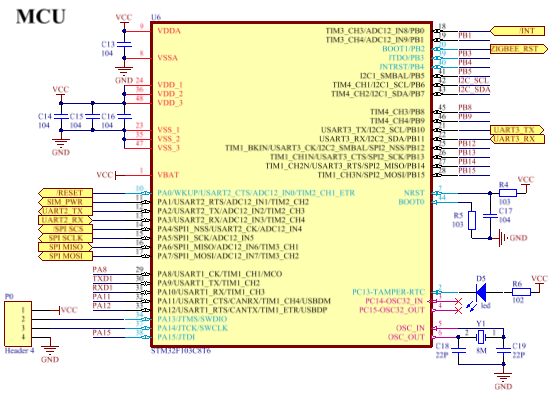Select the MCU title text
Image resolution: width=554 pixels, height=398 pixels.
click(41, 17)
